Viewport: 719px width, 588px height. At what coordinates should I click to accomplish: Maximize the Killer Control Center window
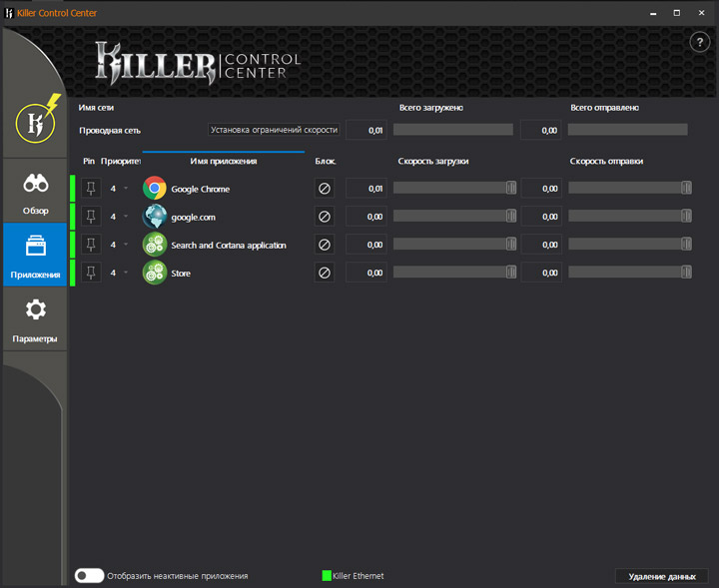click(x=677, y=13)
